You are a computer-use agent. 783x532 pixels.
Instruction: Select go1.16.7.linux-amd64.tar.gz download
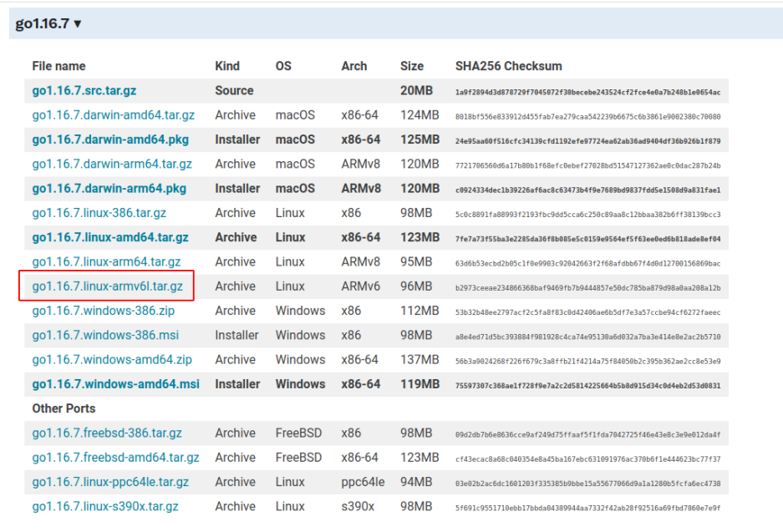110,237
